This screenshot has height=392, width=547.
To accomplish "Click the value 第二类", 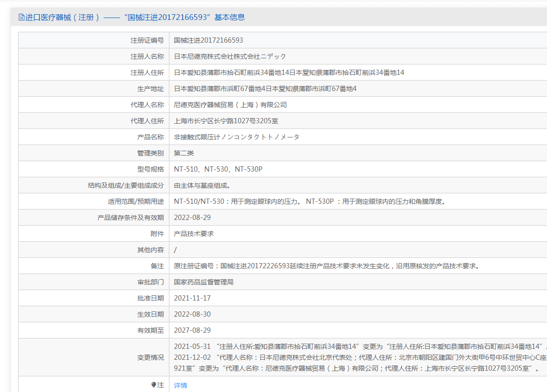I will (184, 153).
